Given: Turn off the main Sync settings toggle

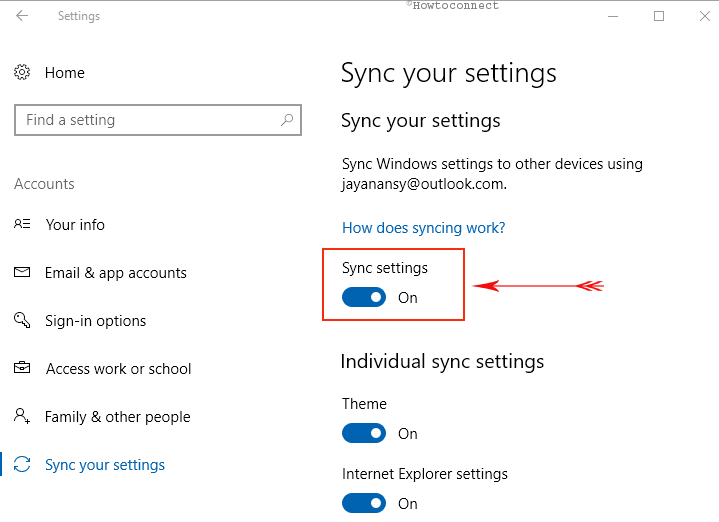Looking at the screenshot, I should 364,297.
